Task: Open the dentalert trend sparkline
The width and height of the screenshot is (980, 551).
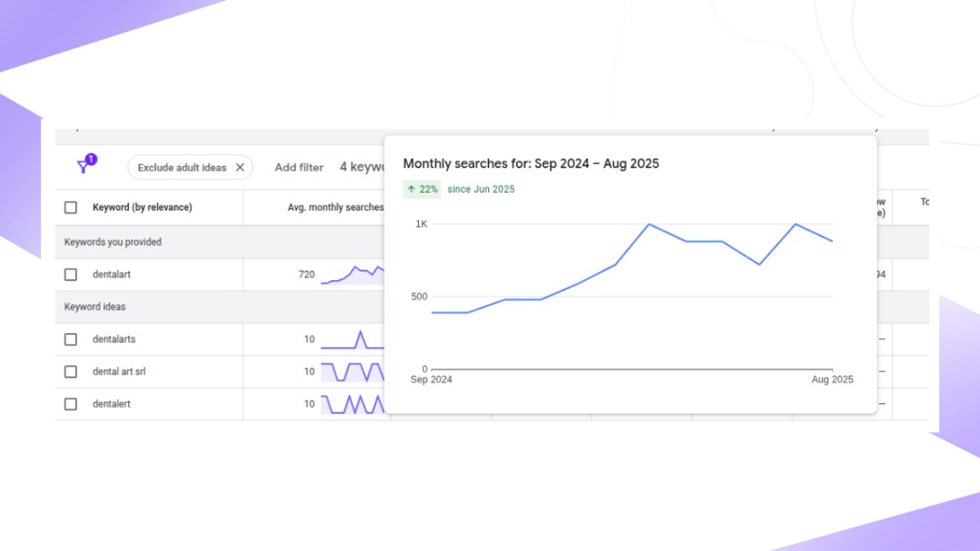Action: pos(353,404)
